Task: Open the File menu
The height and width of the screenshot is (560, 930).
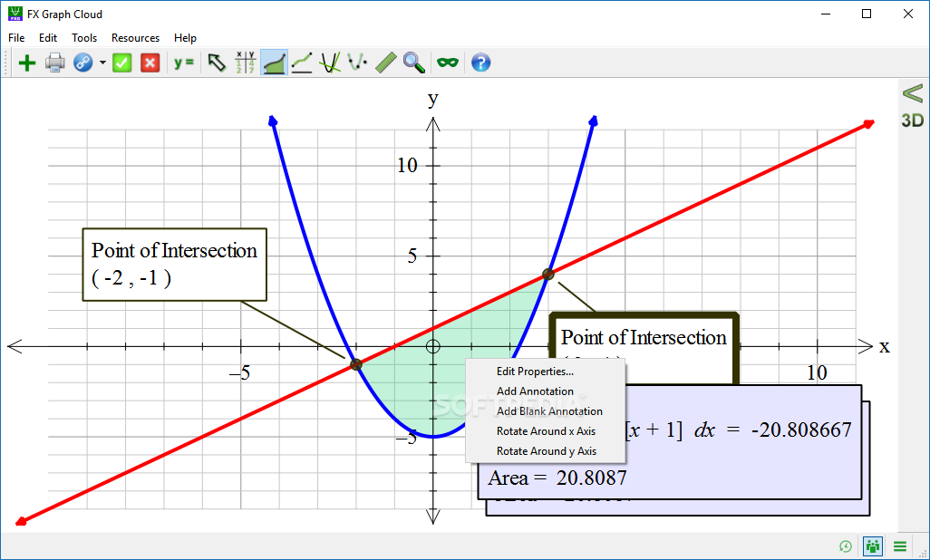Action: click(x=16, y=38)
